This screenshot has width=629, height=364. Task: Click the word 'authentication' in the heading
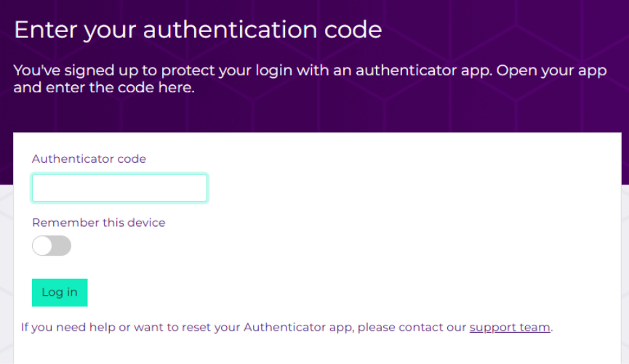[231, 30]
